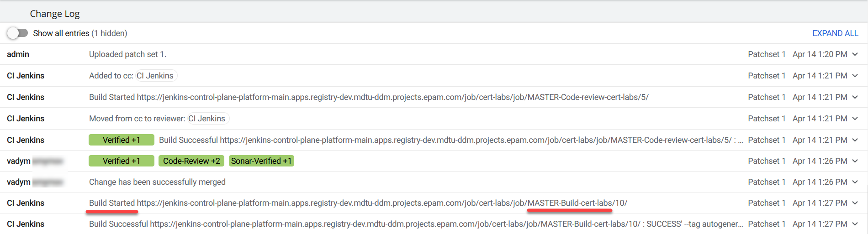Viewport: 868px width, 234px height.
Task: Toggle the Show all entries switch
Action: click(17, 33)
